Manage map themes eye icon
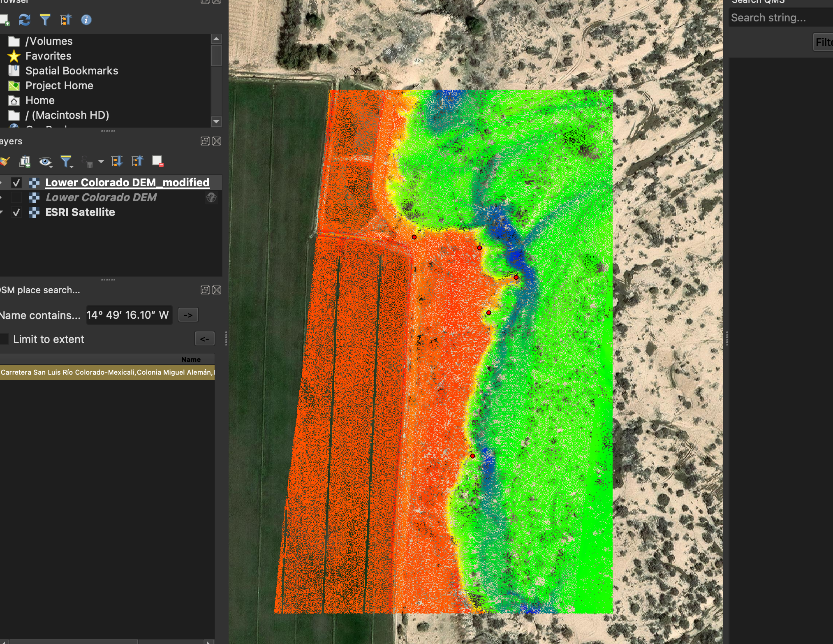 45,162
